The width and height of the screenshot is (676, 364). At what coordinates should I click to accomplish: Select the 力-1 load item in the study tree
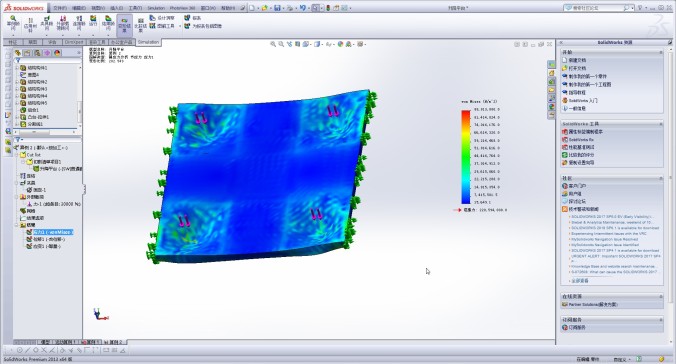click(57, 204)
